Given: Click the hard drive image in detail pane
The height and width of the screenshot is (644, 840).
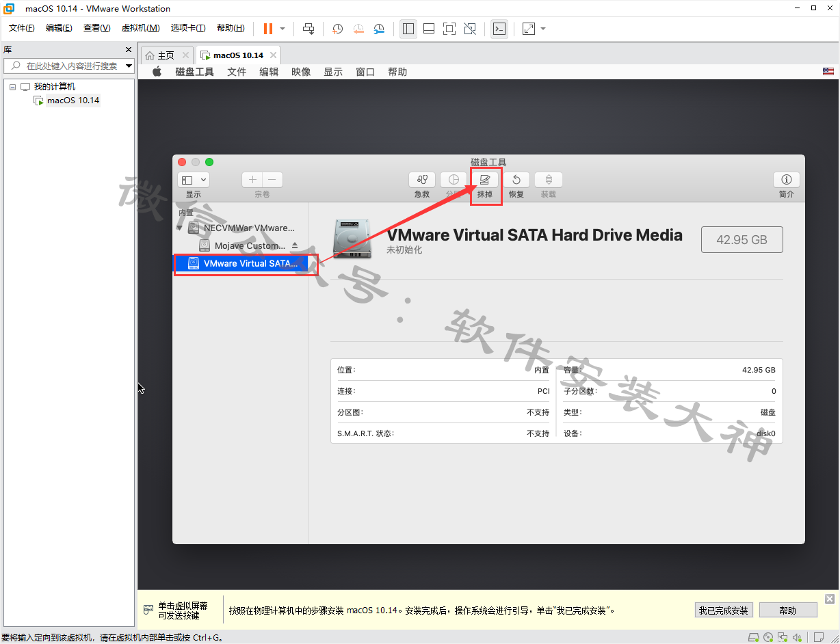Looking at the screenshot, I should (x=353, y=239).
